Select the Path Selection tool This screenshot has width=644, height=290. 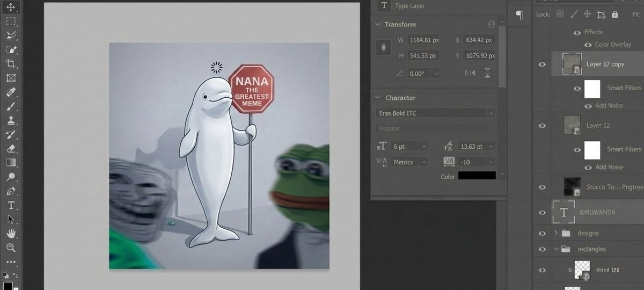click(x=11, y=219)
